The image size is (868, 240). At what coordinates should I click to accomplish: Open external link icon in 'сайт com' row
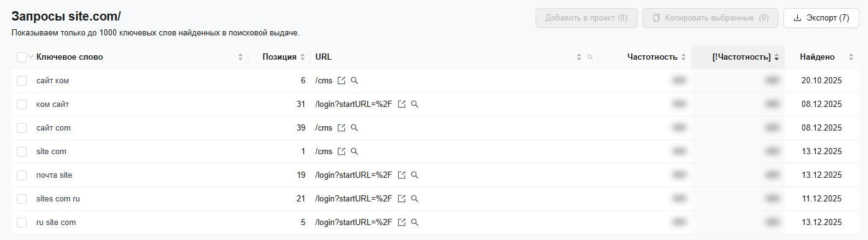tap(341, 128)
